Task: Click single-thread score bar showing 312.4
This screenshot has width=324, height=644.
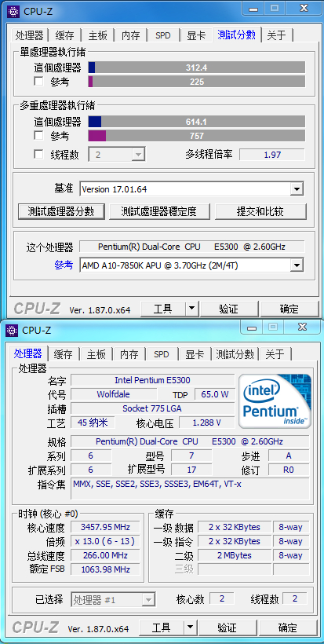Action: point(197,68)
